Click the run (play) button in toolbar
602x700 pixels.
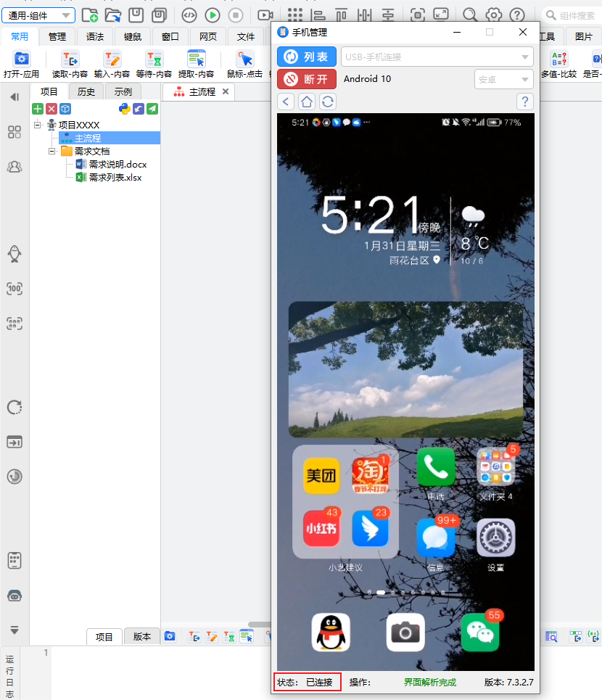(212, 15)
